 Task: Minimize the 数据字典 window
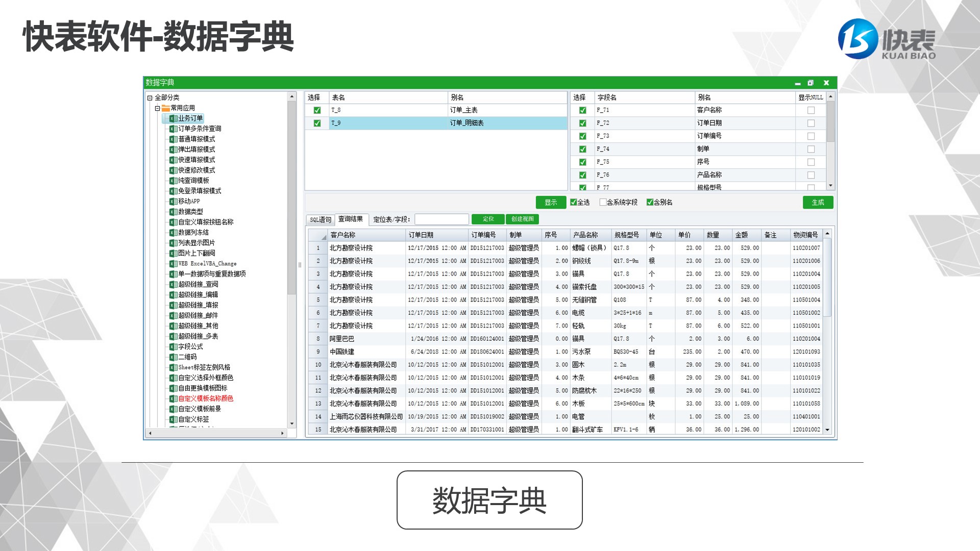tap(797, 83)
